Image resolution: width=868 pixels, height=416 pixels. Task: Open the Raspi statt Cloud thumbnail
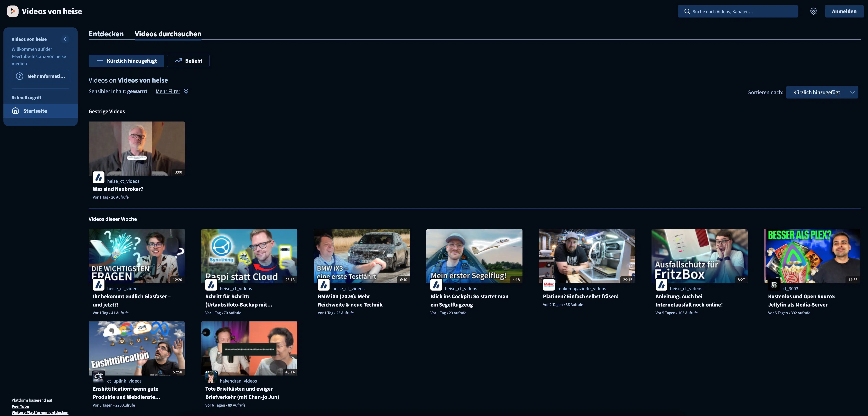(x=249, y=256)
